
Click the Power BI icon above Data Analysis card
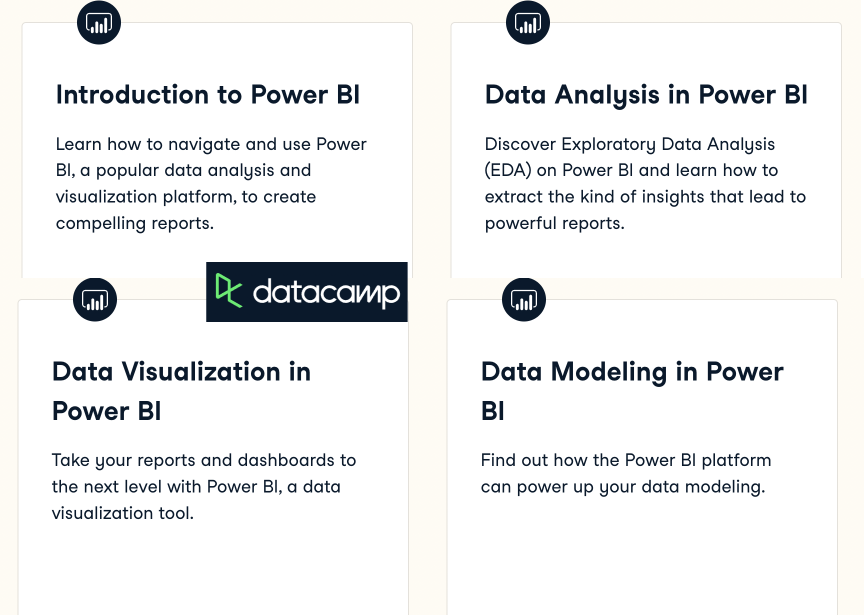(x=528, y=23)
